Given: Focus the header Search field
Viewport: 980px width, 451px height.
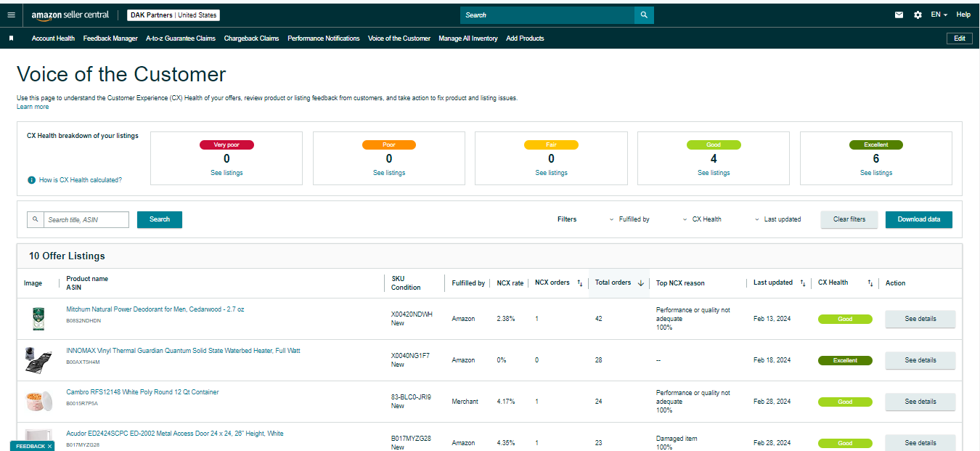Looking at the screenshot, I should coord(547,15).
